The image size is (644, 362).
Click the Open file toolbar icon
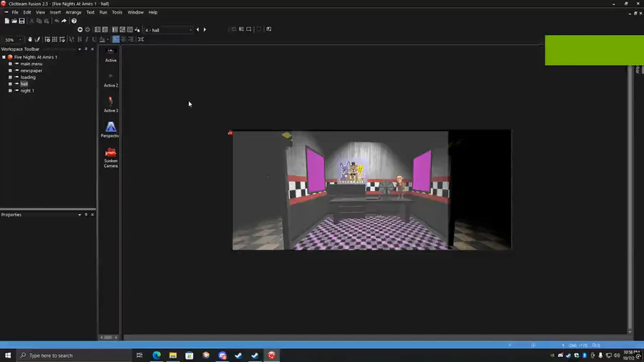[14, 21]
